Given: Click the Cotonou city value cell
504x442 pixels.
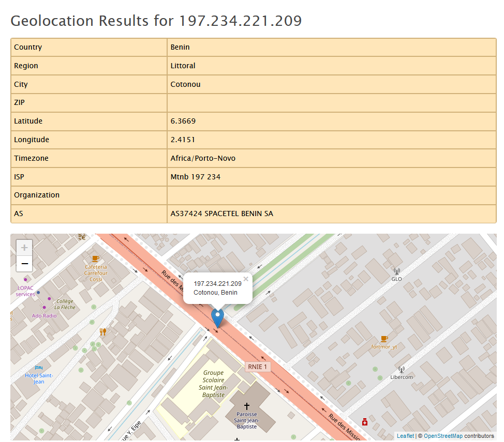Looking at the screenshot, I should coord(185,84).
